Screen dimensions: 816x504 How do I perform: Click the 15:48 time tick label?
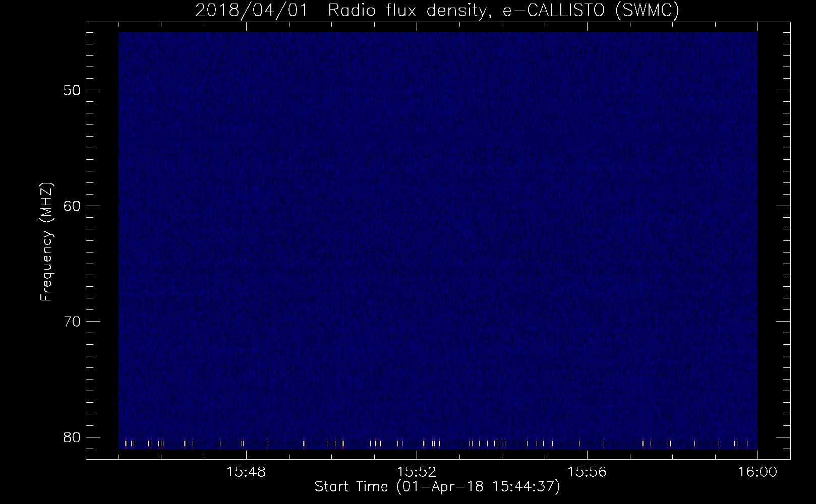(x=246, y=472)
